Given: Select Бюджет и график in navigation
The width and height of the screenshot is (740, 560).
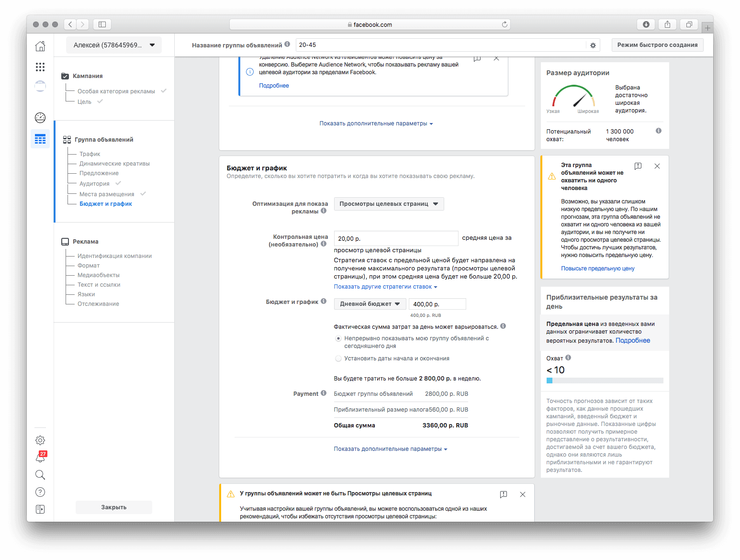Looking at the screenshot, I should tap(106, 204).
